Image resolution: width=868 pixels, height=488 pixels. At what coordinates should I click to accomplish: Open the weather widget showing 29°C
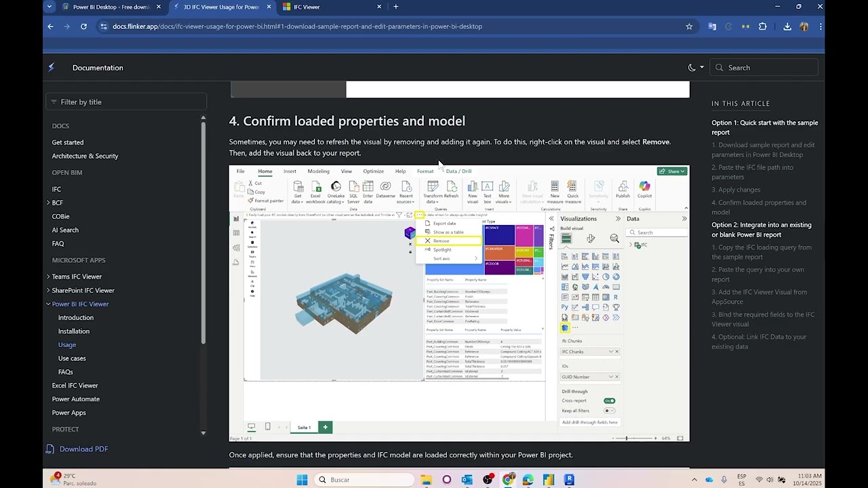click(73, 479)
